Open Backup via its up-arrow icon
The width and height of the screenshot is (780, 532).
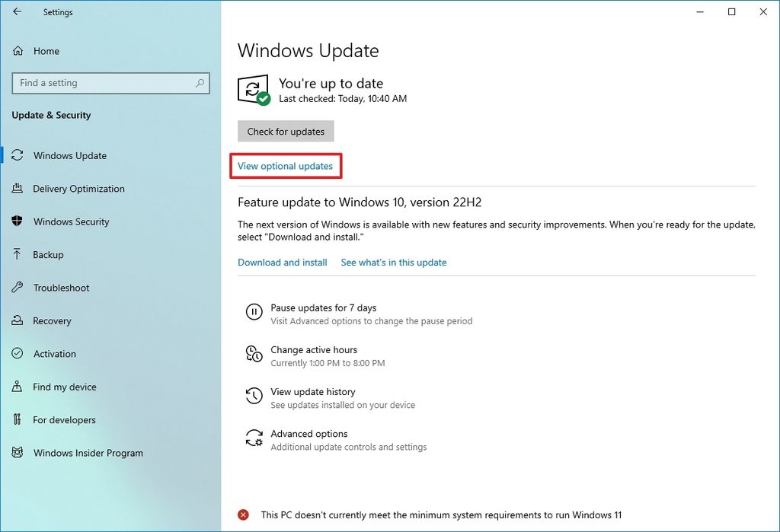(18, 254)
